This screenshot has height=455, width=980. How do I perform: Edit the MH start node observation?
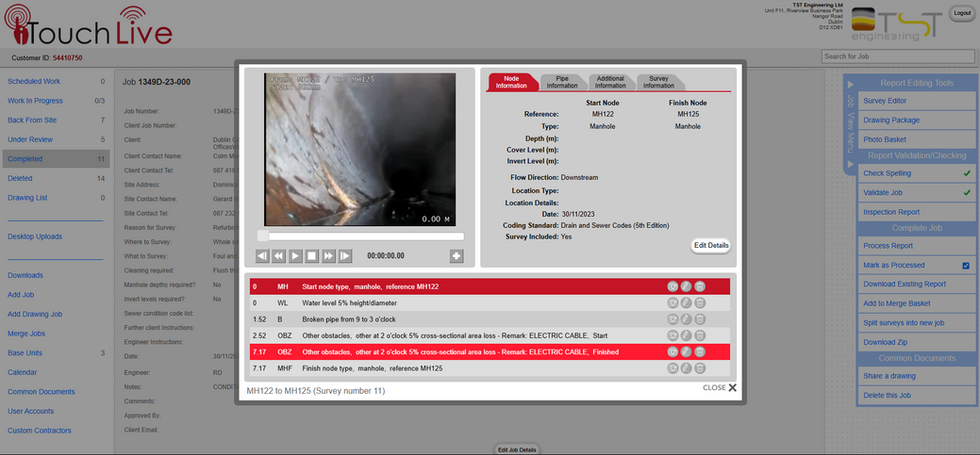click(686, 286)
